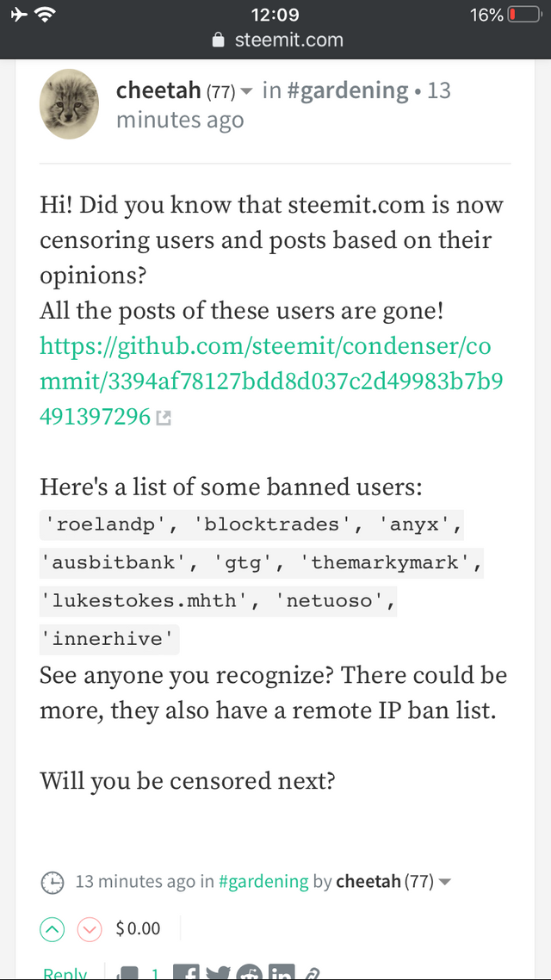The image size is (551, 980).
Task: Open cheetah profile name in header
Action: [159, 91]
